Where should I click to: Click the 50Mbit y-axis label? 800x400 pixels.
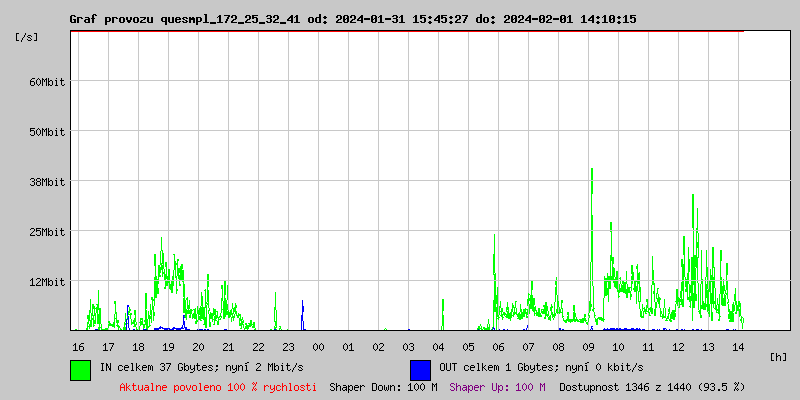[46, 132]
